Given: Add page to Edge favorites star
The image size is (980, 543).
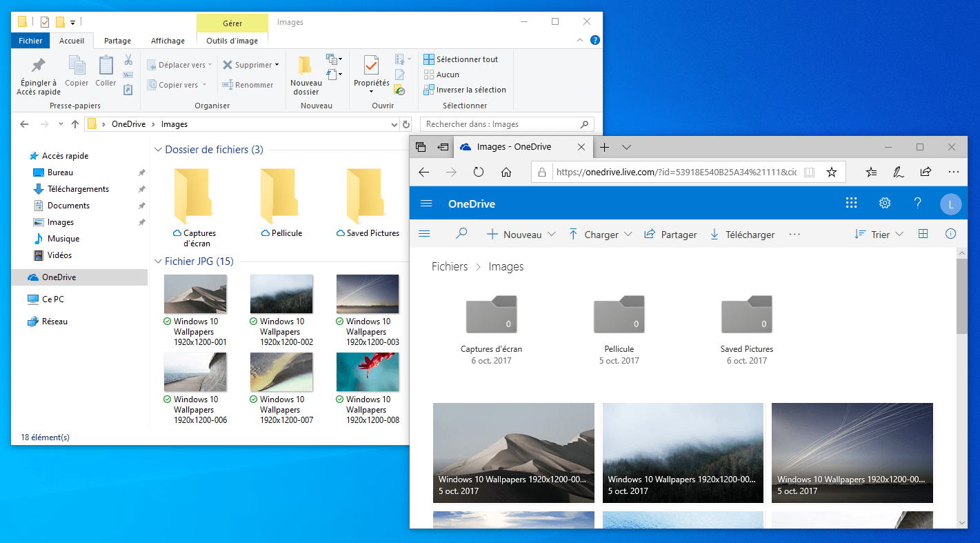Looking at the screenshot, I should pos(832,172).
